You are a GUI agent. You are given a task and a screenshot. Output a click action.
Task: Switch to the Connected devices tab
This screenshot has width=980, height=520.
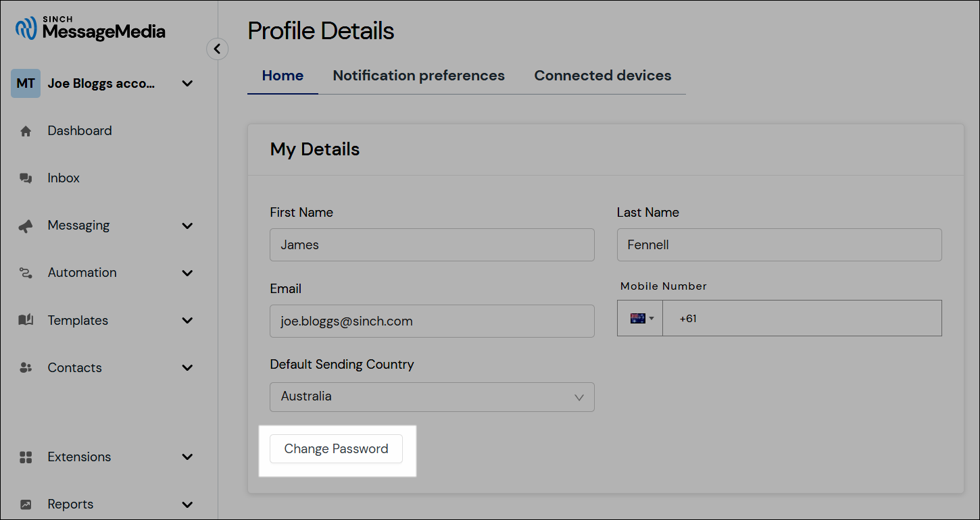602,76
